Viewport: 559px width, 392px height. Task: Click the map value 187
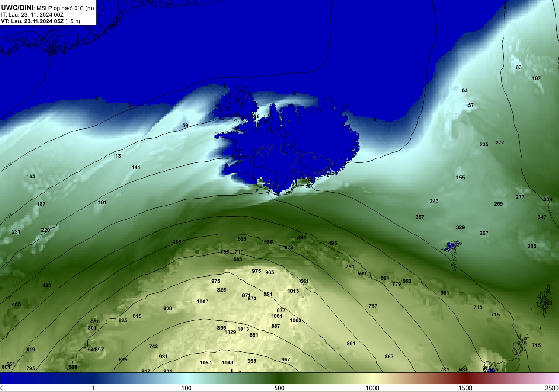pos(41,204)
